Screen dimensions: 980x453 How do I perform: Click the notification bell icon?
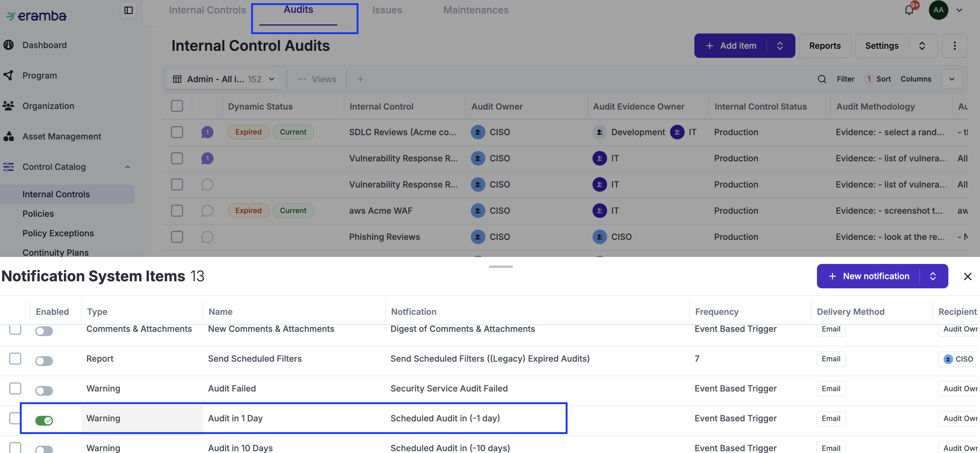point(909,10)
